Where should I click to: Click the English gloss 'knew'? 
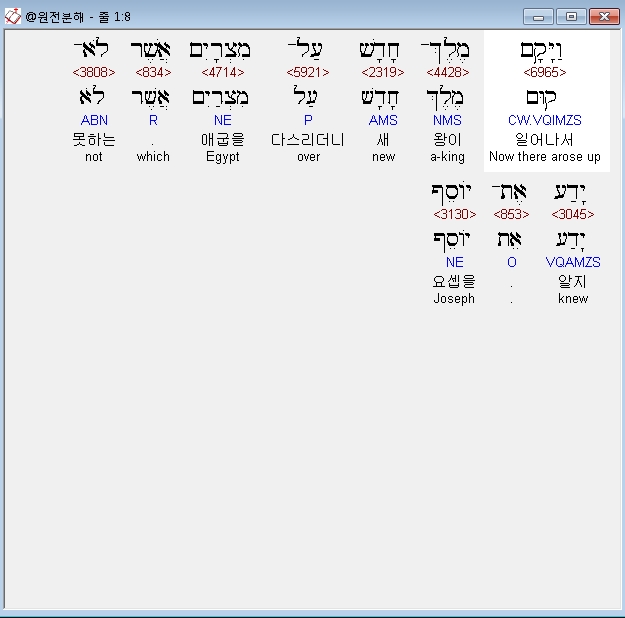pos(573,299)
